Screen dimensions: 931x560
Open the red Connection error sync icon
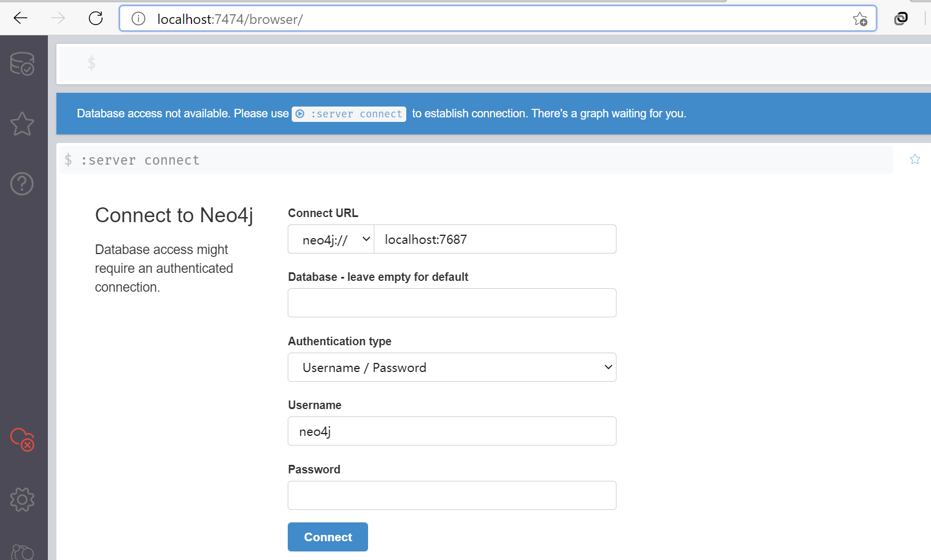coord(23,439)
